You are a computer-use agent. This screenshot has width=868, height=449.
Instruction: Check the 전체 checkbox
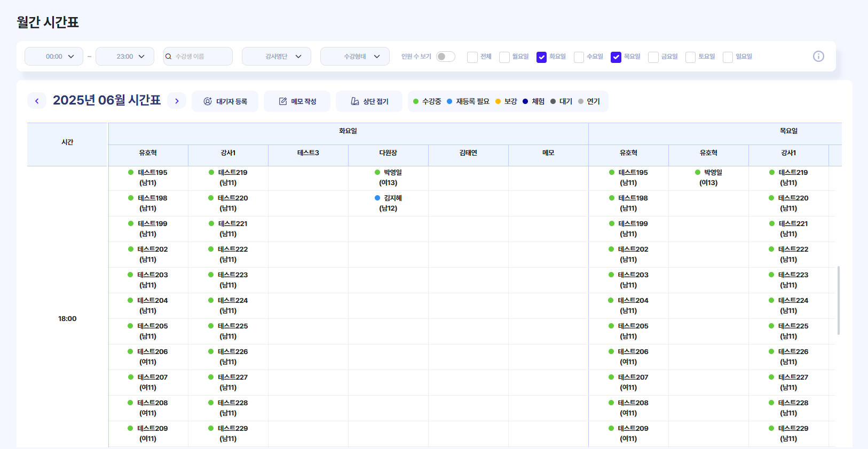point(472,57)
